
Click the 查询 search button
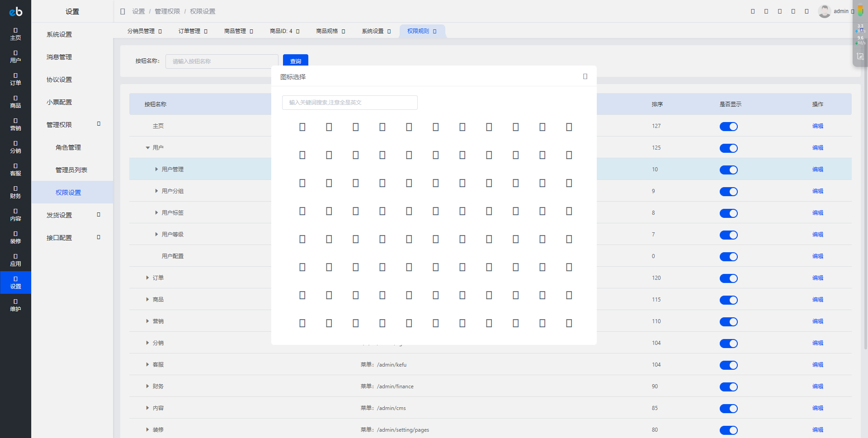click(x=295, y=61)
